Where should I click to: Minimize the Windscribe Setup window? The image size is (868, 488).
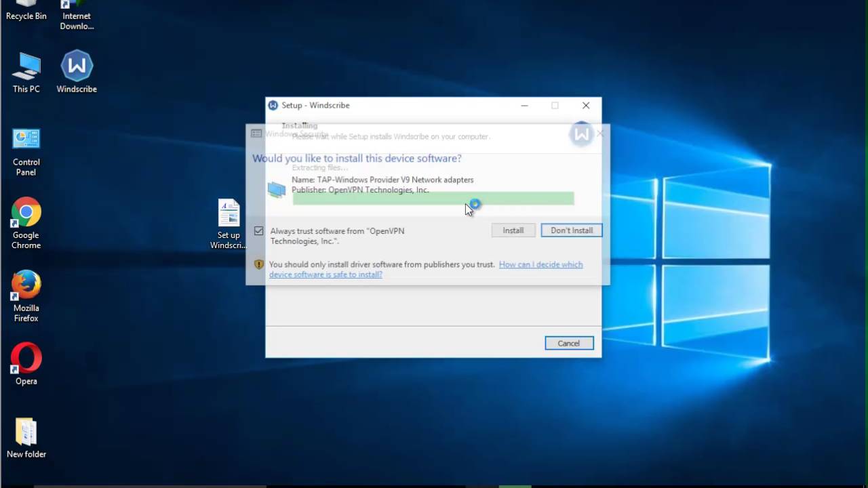(x=524, y=105)
